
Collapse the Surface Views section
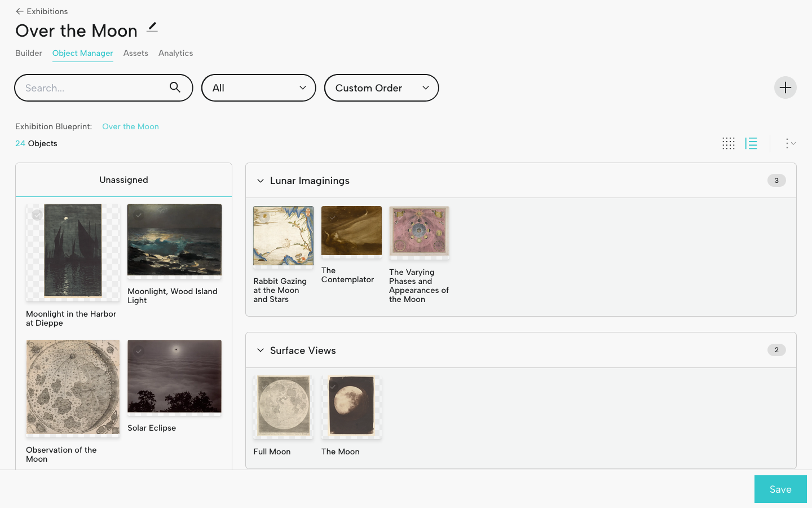[x=261, y=351]
